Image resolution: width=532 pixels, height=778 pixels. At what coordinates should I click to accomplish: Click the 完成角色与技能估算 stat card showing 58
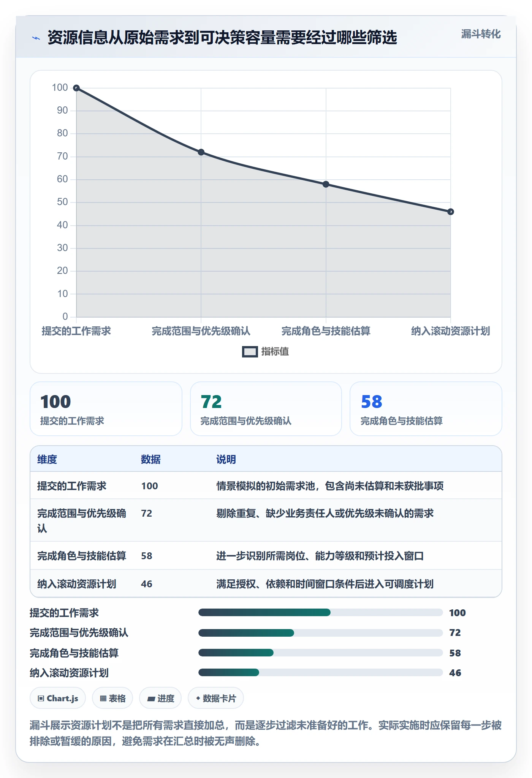426,409
